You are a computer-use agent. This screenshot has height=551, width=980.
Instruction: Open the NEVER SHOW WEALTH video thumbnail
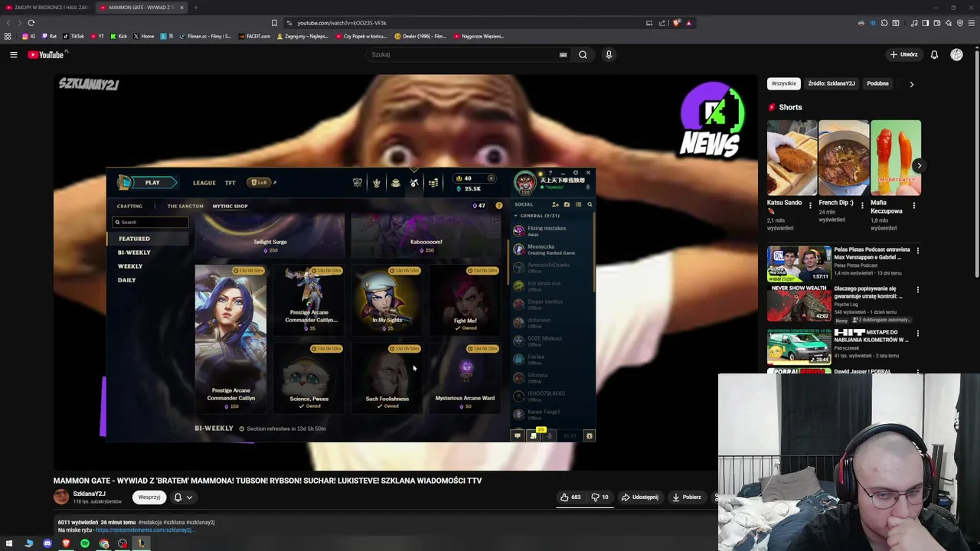click(x=799, y=305)
